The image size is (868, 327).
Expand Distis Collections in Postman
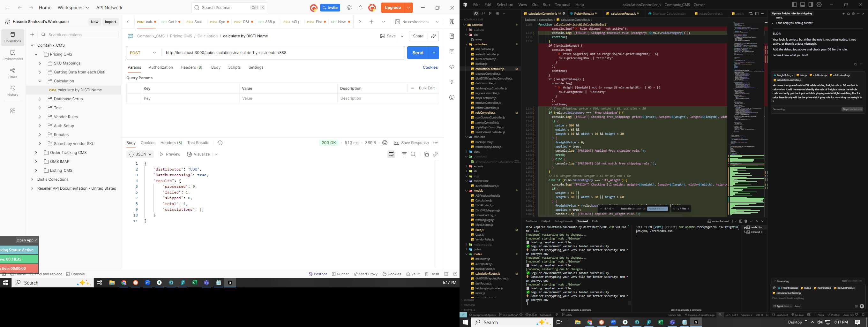point(32,180)
